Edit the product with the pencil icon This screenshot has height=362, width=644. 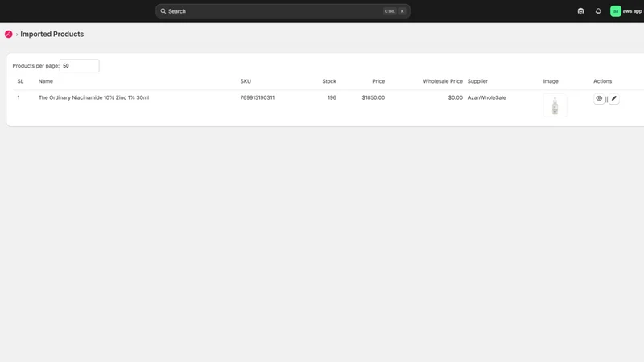coord(613,98)
